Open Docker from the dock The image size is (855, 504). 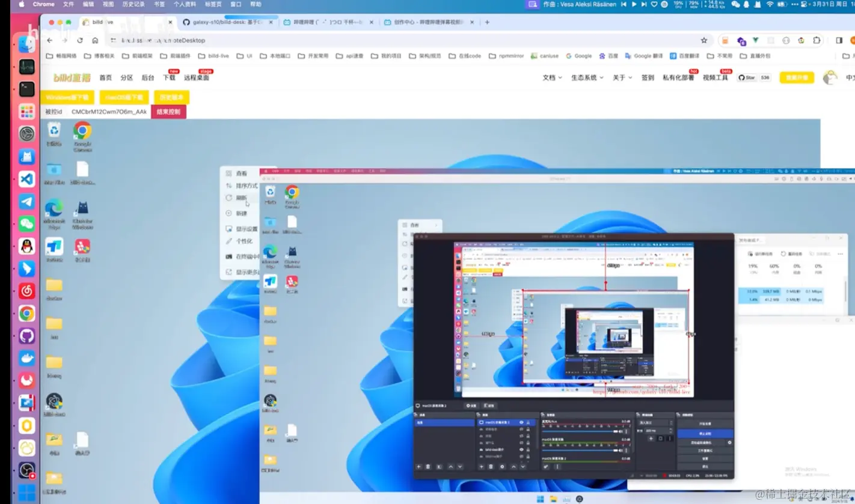pyautogui.click(x=26, y=358)
